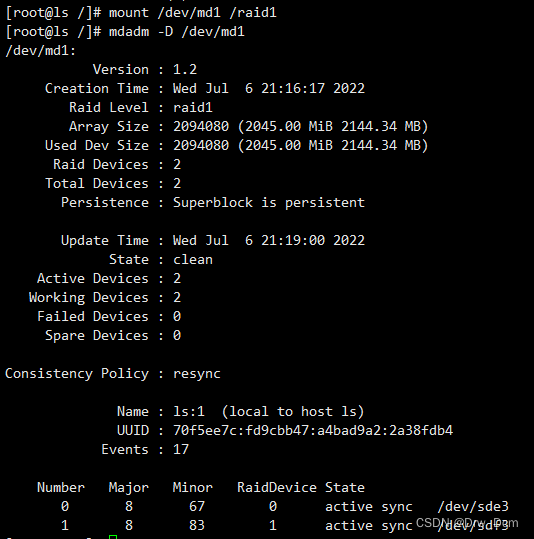This screenshot has width=534, height=539.
Task: Click the Minor number 83 entry
Action: click(x=197, y=525)
